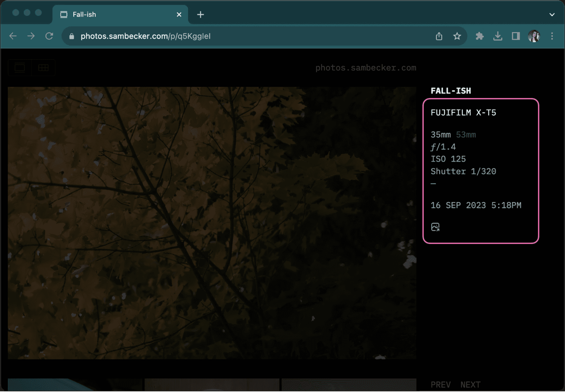The image size is (565, 392).
Task: Click the browser forward arrow
Action: [31, 36]
